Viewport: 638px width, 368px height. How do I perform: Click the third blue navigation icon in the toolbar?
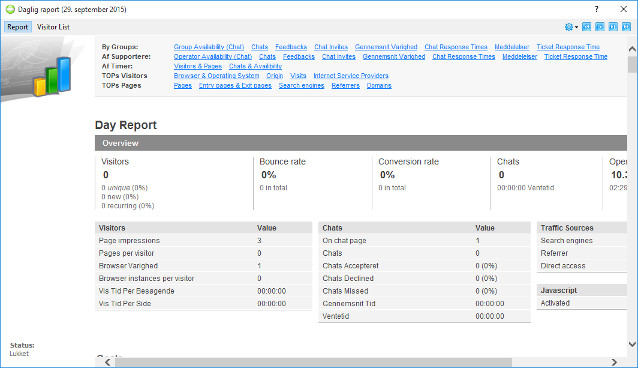613,27
